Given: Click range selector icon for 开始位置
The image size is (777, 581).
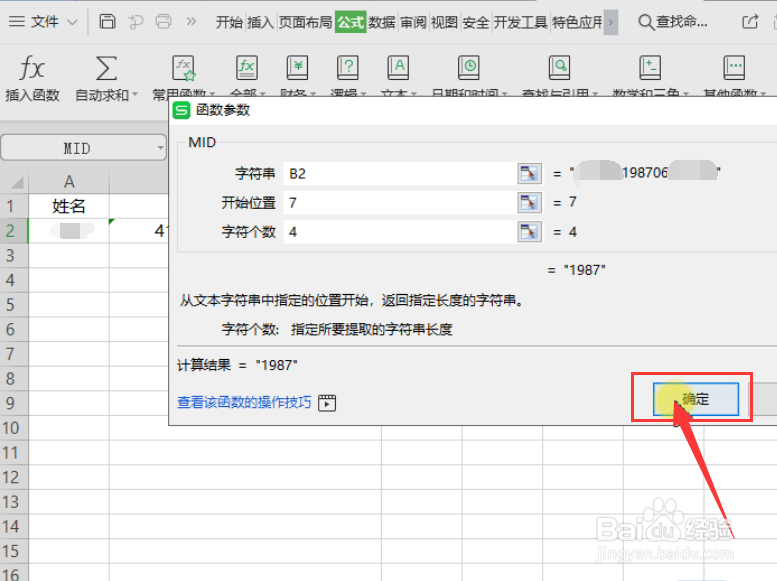Looking at the screenshot, I should pyautogui.click(x=529, y=203).
